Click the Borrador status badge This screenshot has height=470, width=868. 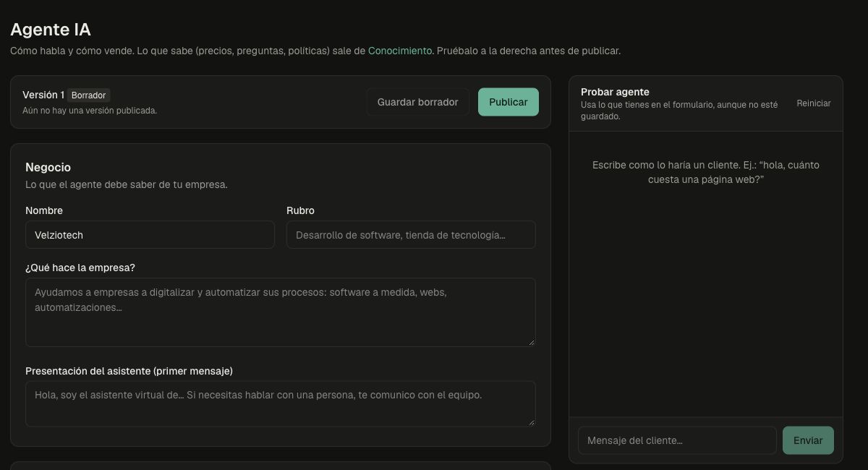point(89,95)
